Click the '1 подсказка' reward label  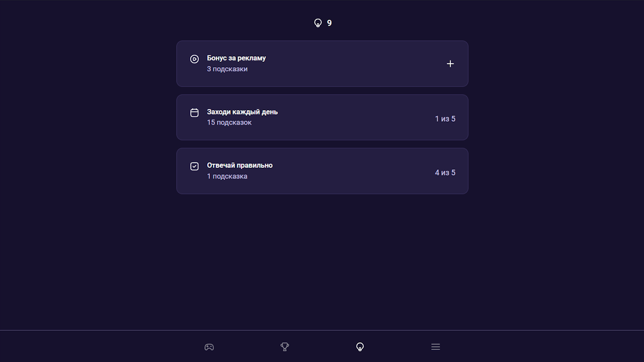pyautogui.click(x=227, y=176)
